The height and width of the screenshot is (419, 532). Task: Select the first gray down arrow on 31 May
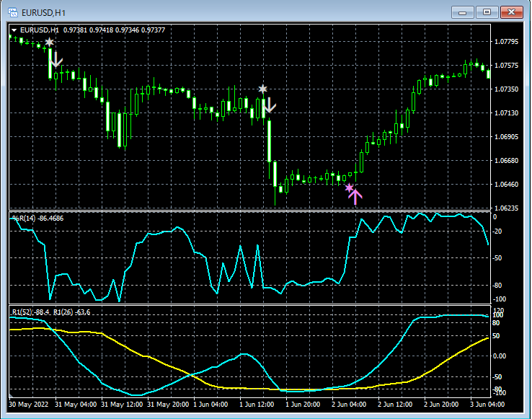click(x=56, y=59)
